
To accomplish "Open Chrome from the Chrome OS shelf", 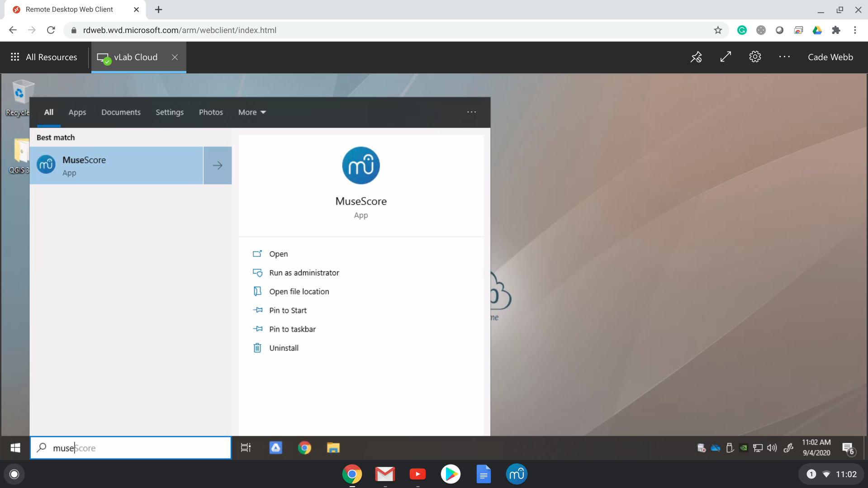I will pos(352,474).
